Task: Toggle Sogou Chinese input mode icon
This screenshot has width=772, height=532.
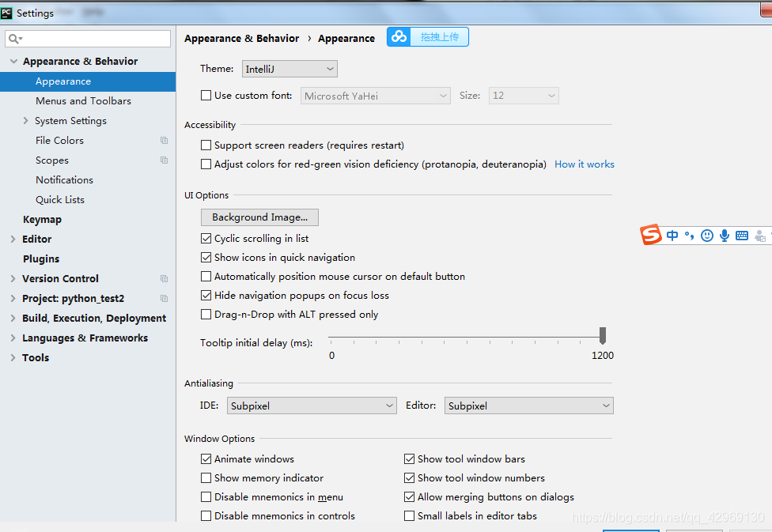Action: click(672, 236)
